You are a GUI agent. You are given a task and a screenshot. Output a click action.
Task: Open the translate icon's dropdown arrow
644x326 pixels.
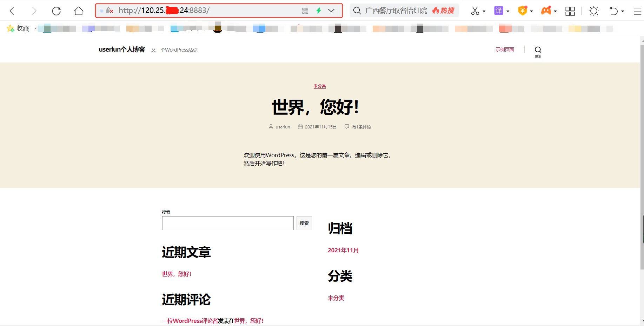coord(507,11)
